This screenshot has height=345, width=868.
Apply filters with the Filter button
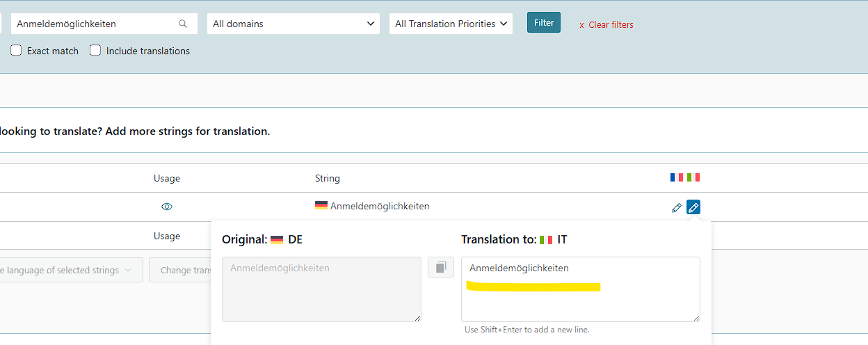click(544, 22)
